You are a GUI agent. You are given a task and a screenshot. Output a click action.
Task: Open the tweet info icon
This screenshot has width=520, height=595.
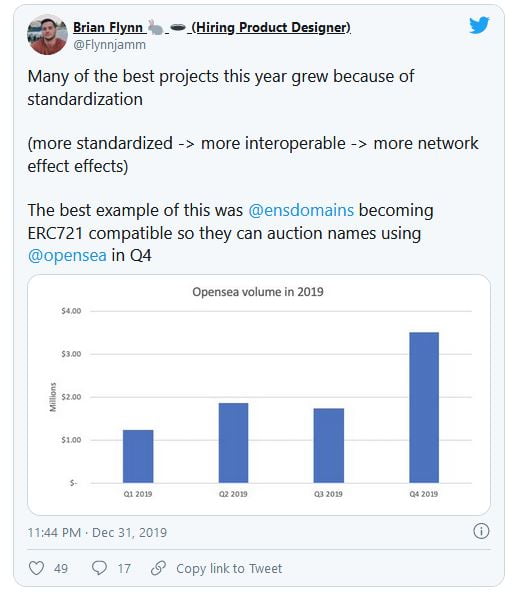481,531
